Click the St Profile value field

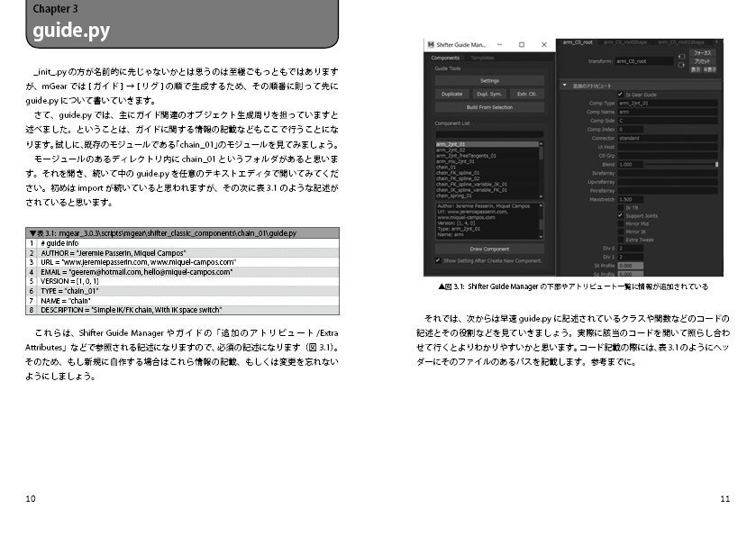630,266
